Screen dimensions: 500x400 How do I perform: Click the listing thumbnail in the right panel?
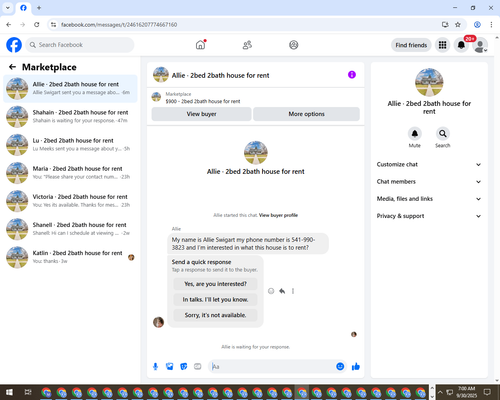click(x=429, y=82)
